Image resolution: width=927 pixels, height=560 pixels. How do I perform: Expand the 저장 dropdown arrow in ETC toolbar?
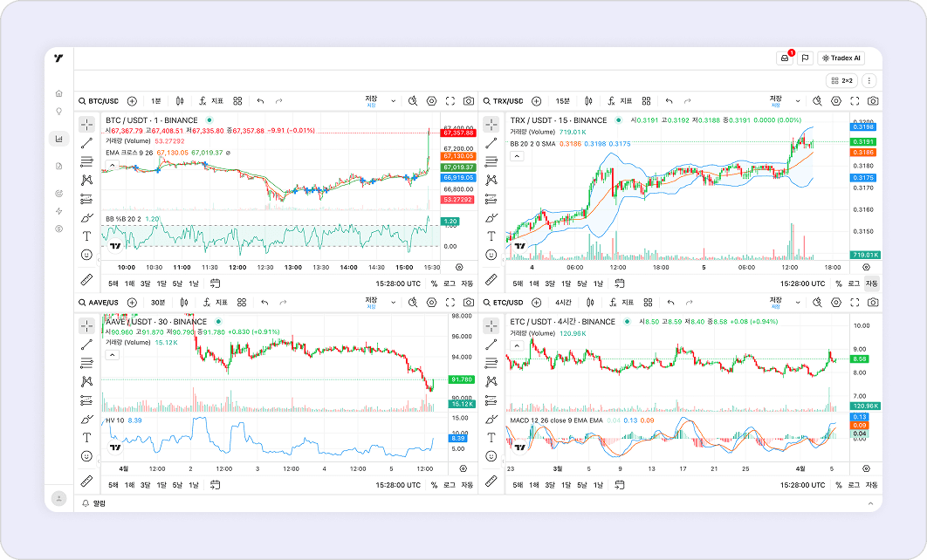(x=798, y=303)
